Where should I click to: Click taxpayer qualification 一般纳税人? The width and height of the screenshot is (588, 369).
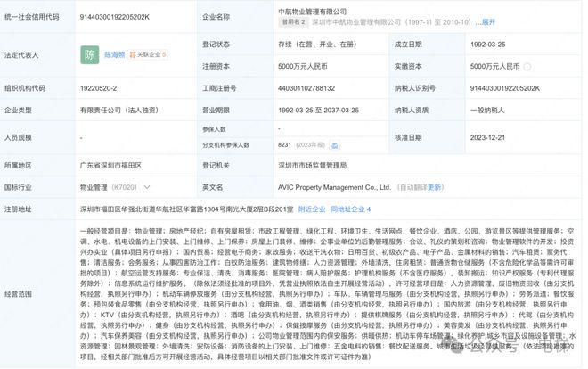[487, 111]
